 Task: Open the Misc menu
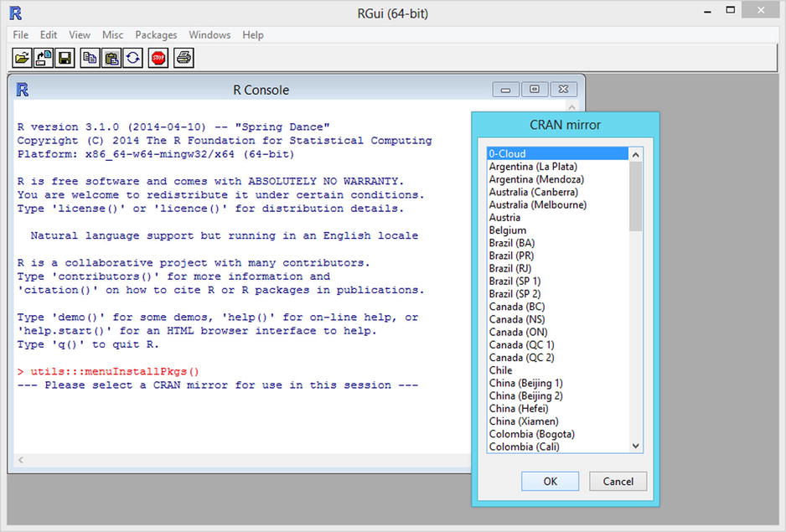pos(113,35)
